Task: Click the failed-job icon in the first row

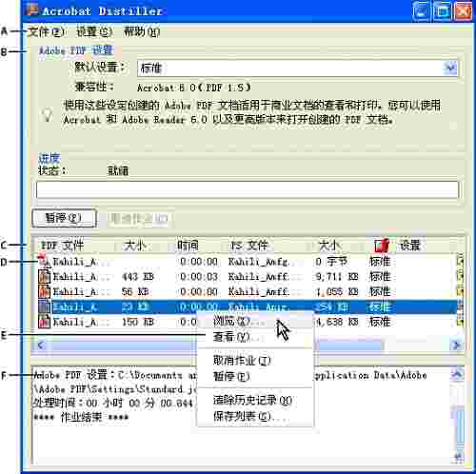Action: pos(44,261)
